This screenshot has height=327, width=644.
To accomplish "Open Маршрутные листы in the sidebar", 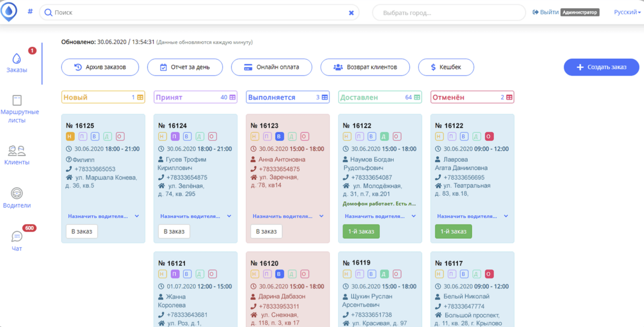I will click(x=19, y=109).
